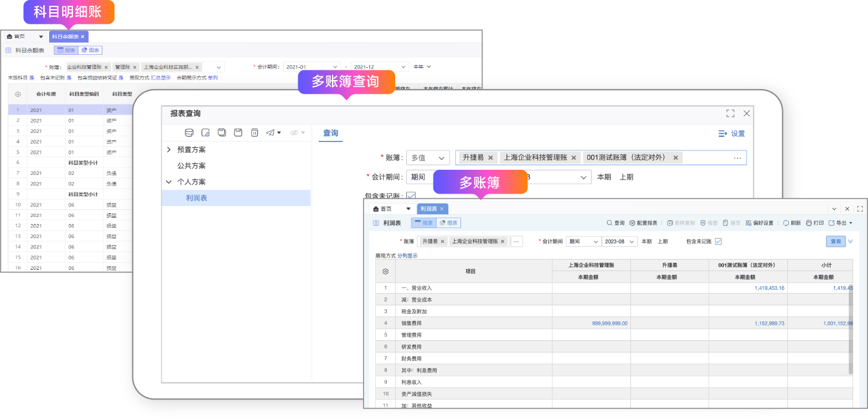Open the 多值 dropdown next to 账簿
The width and height of the screenshot is (868, 419).
pyautogui.click(x=428, y=158)
